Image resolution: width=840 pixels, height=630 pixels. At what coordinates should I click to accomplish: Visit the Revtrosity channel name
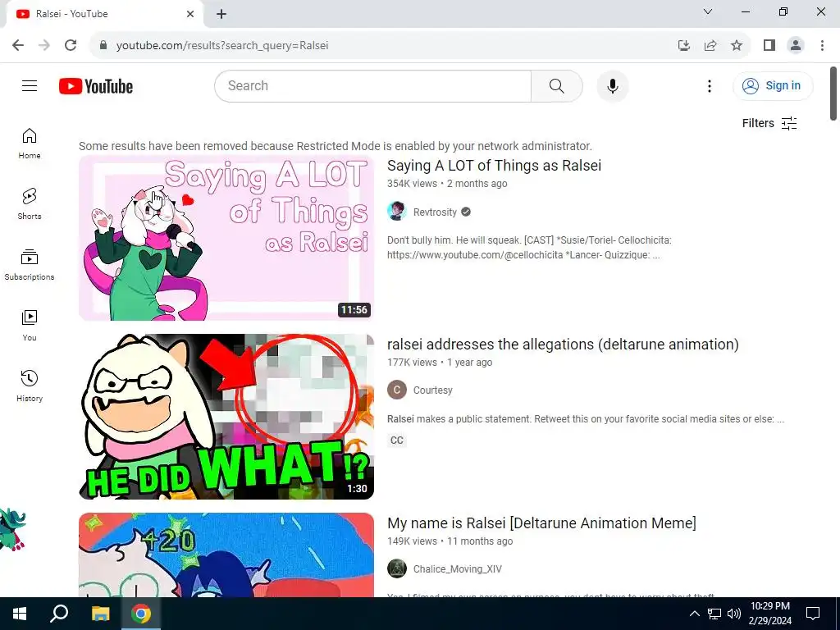click(x=435, y=212)
